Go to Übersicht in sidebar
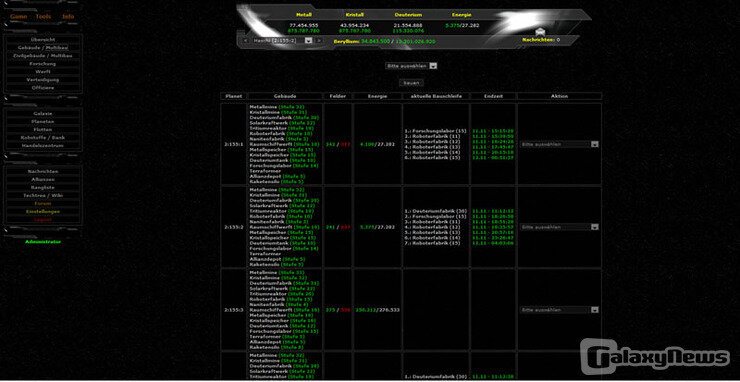The image size is (740, 382). point(43,40)
